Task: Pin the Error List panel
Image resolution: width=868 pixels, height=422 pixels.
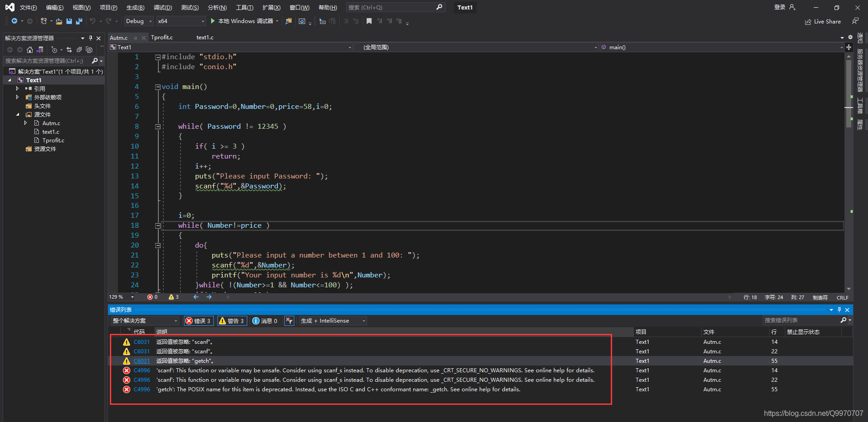Action: coord(839,309)
